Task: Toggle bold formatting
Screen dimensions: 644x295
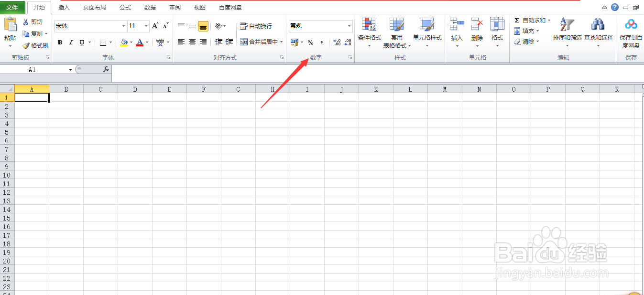Action: [59, 42]
